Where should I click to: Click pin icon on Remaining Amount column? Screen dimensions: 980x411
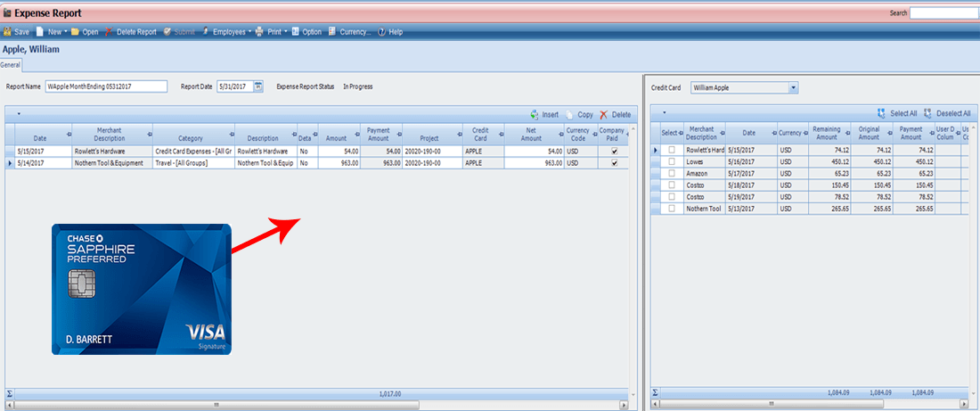pos(846,133)
